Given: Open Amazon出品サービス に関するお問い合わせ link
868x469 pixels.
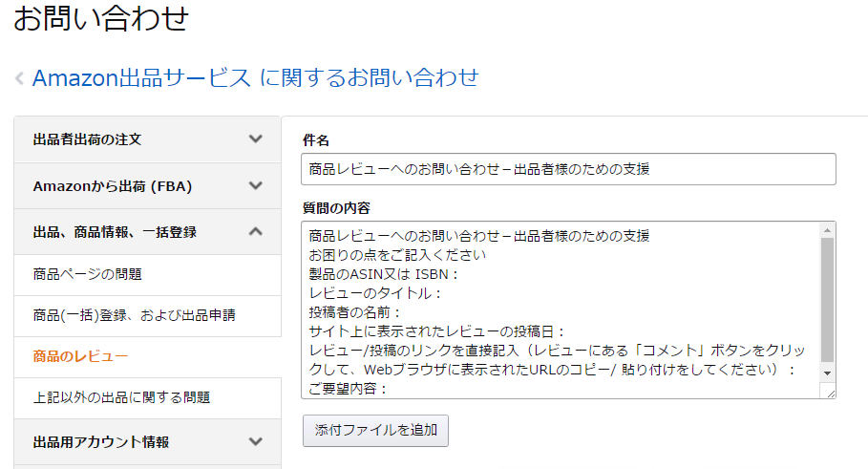Looking at the screenshot, I should pyautogui.click(x=255, y=77).
